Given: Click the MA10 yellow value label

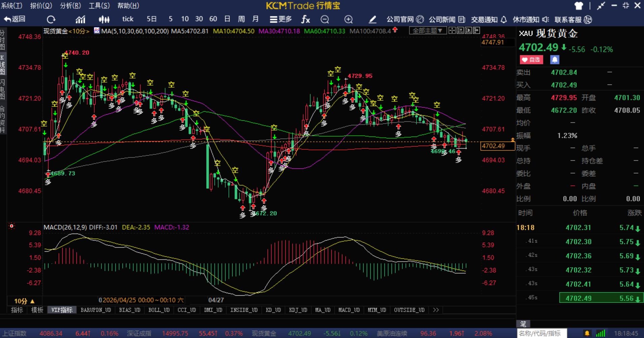Looking at the screenshot, I should (234, 31).
